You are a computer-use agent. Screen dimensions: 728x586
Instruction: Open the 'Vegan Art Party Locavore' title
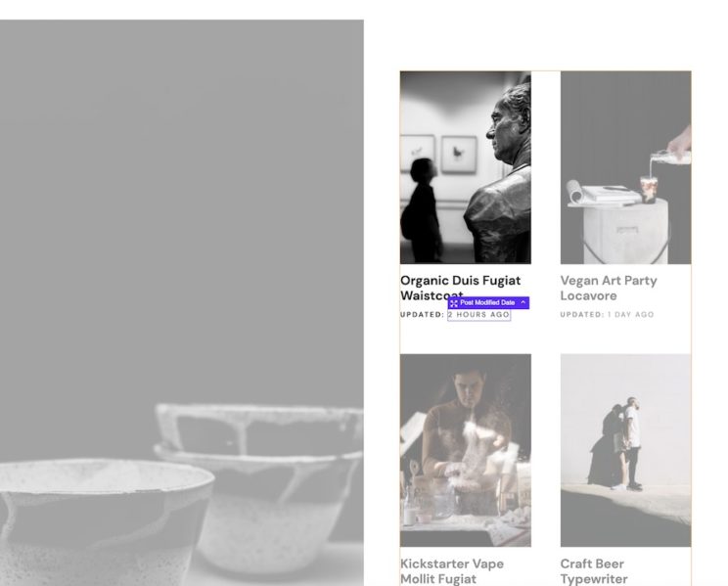click(x=609, y=288)
